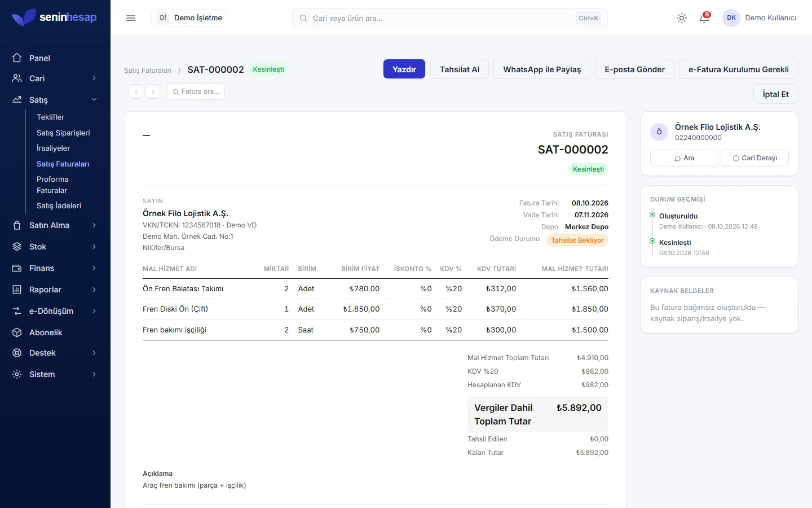The width and height of the screenshot is (812, 508).
Task: Open notifications bell icon
Action: (x=704, y=18)
